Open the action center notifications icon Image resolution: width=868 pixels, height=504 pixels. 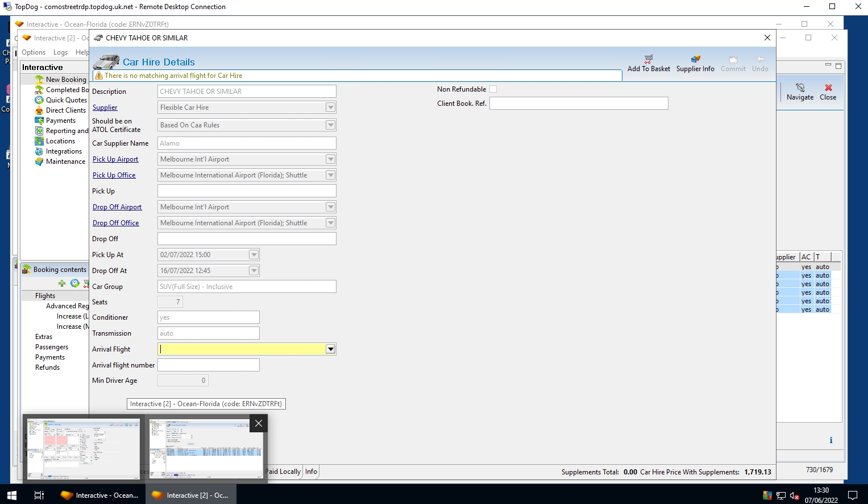(853, 495)
